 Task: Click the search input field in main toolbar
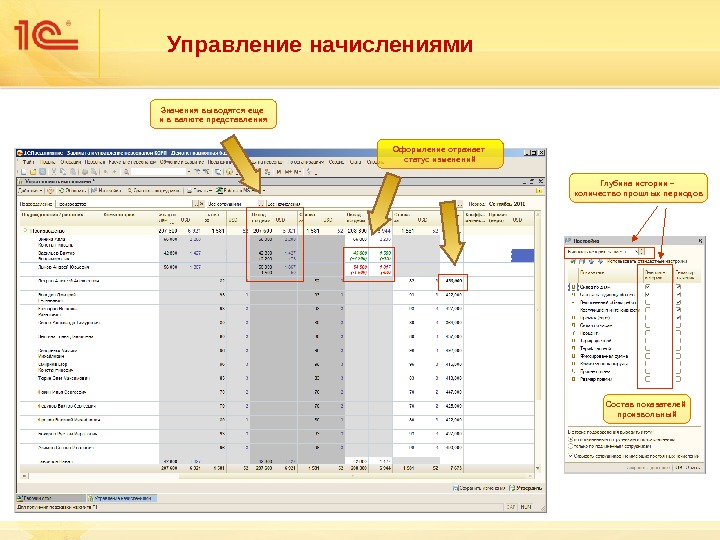point(159,172)
